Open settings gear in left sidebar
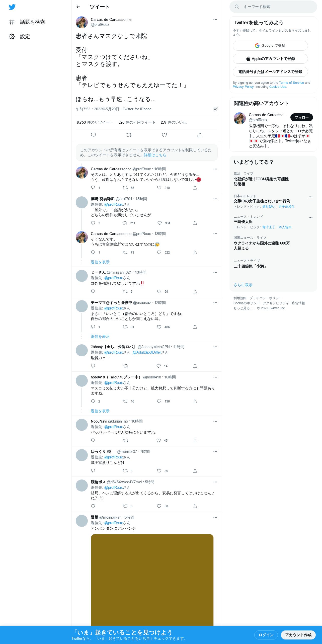This screenshot has height=644, width=322. (12, 36)
